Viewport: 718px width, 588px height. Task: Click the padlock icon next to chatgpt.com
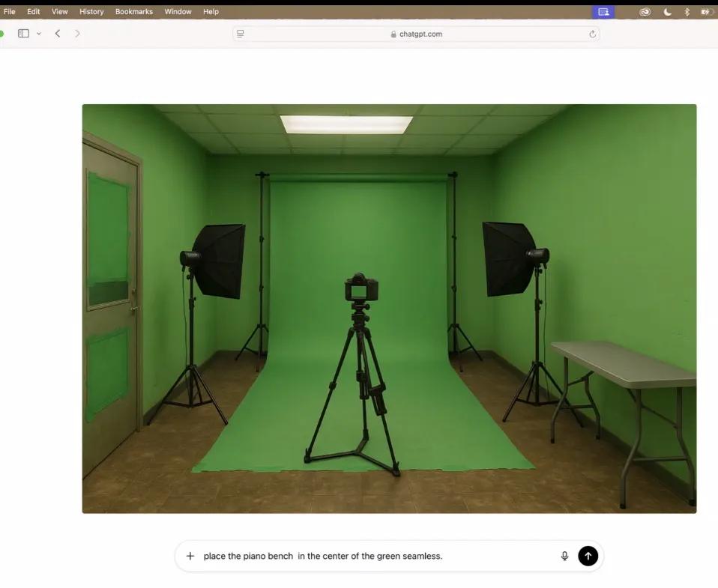pyautogui.click(x=393, y=34)
